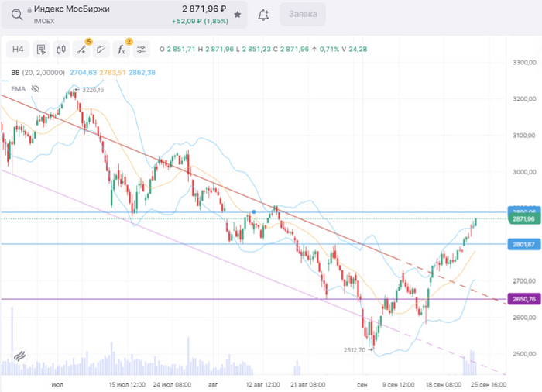
Task: Click the 2512,70 low price label
Action: pyautogui.click(x=355, y=350)
